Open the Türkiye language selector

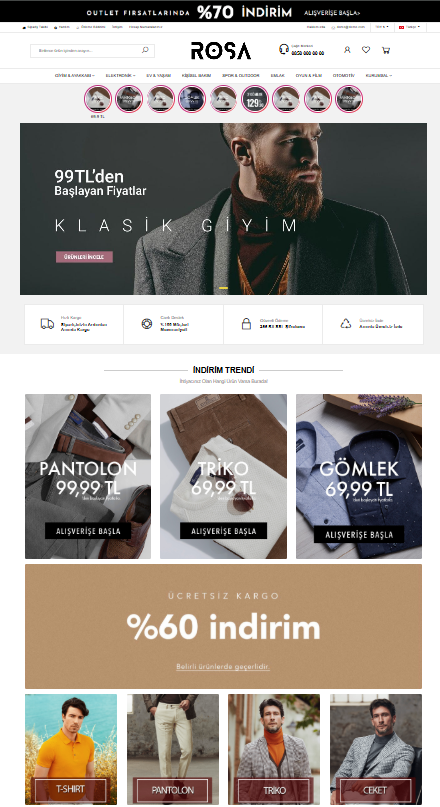coord(410,27)
